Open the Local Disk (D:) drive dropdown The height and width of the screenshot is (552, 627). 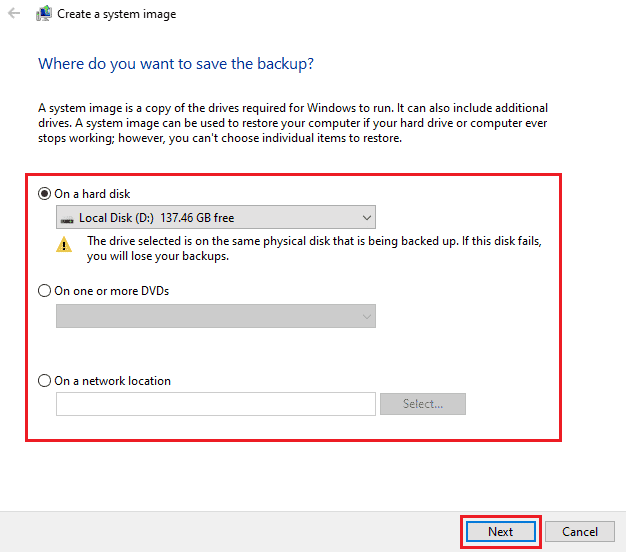pos(216,217)
